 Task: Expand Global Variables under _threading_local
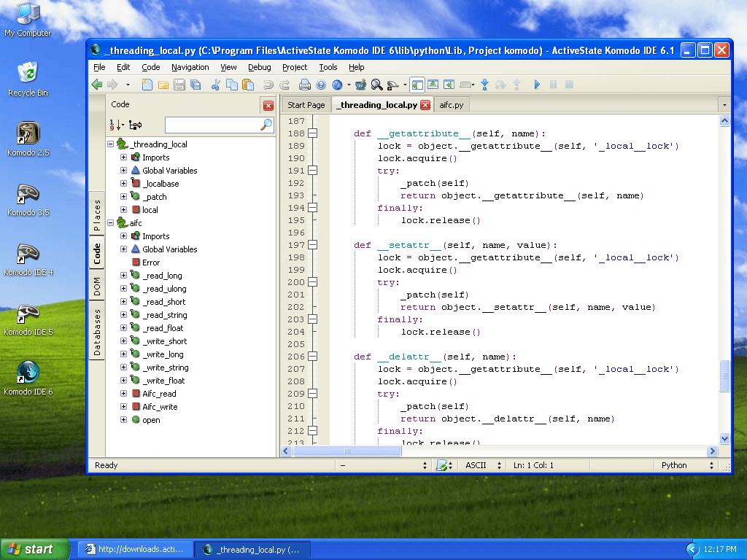[123, 170]
